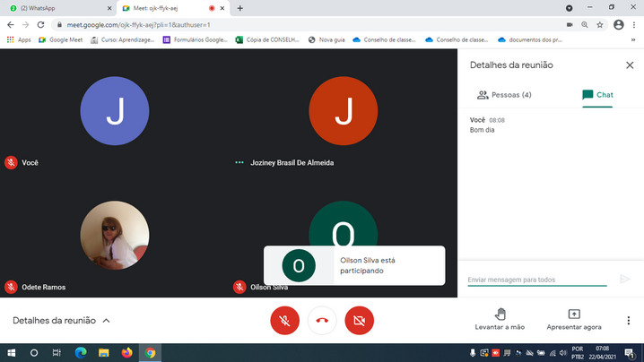Click the Enviar mensagem para todos field
This screenshot has width=644, height=362.
click(x=536, y=280)
